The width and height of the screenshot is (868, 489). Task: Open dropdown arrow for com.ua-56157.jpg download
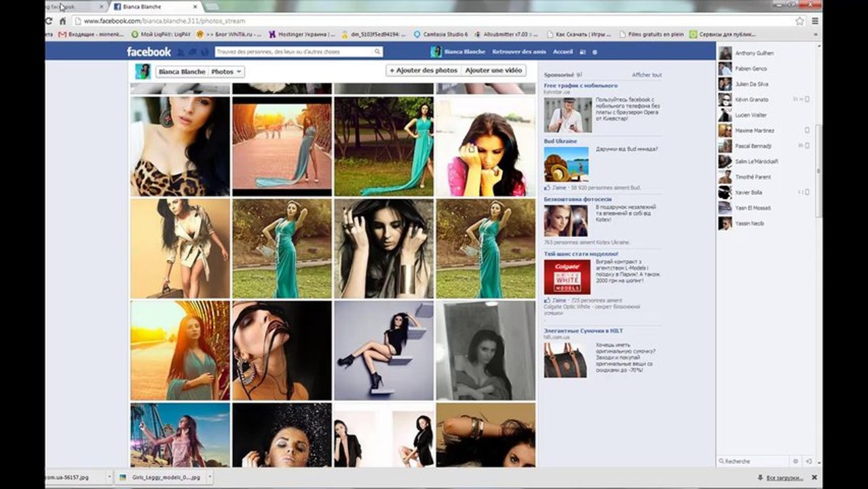point(110,477)
